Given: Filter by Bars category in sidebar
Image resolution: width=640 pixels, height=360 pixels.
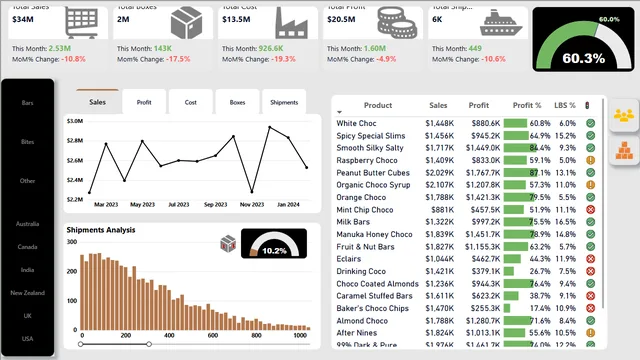Looking at the screenshot, I should (27, 103).
